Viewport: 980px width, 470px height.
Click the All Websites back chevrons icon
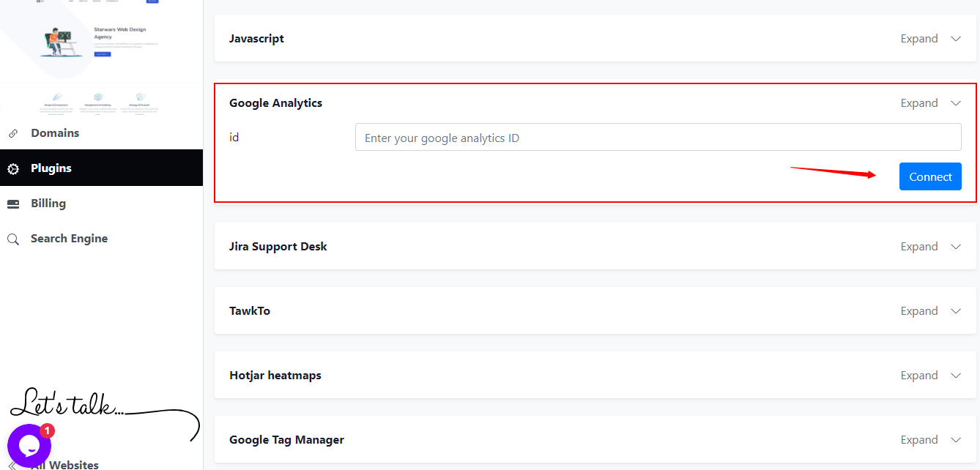click(12, 466)
